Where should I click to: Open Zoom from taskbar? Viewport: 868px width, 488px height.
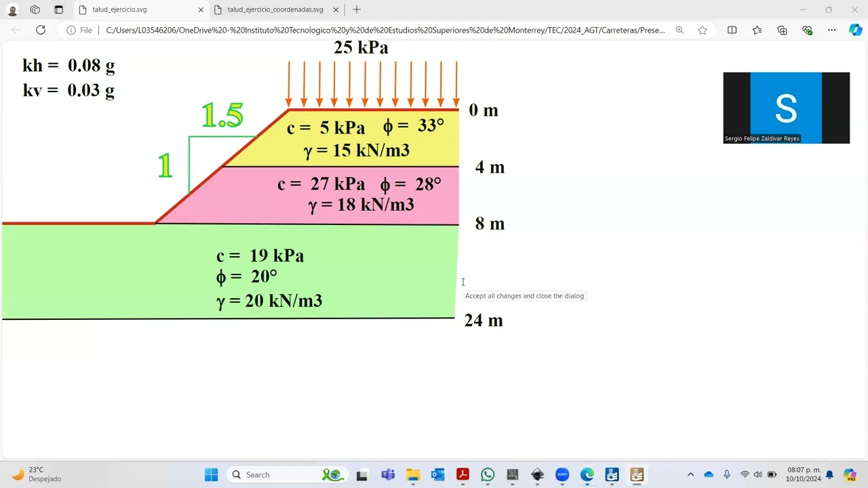562,474
